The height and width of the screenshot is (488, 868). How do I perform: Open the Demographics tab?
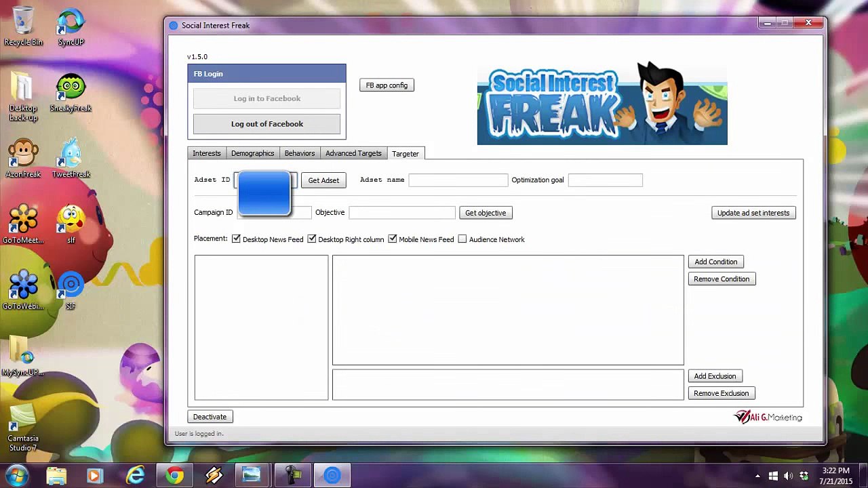(x=252, y=154)
